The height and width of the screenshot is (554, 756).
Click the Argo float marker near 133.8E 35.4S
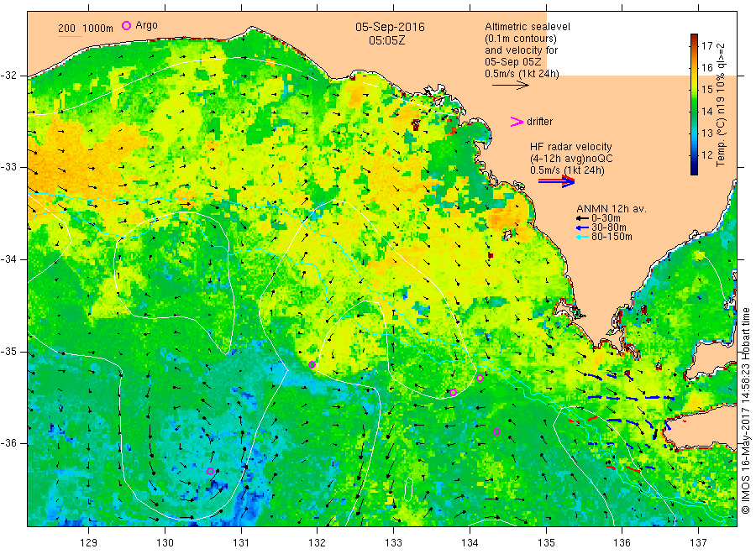[x=454, y=393]
